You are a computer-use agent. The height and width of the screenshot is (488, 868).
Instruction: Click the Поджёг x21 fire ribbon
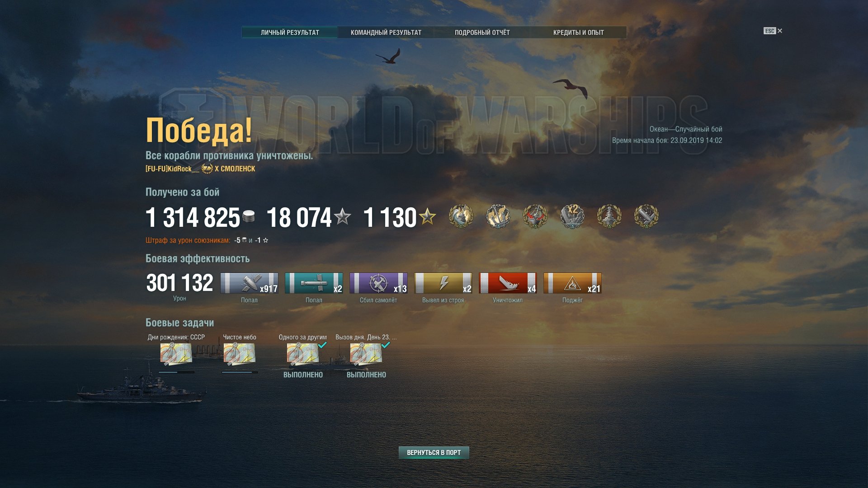(572, 283)
